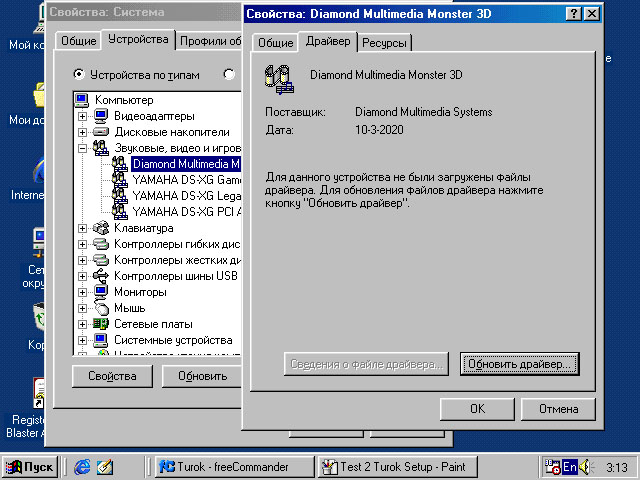Image resolution: width=640 pixels, height=480 pixels.
Task: Click the YAMAHA DS-XG Game device icon
Action: (120, 180)
